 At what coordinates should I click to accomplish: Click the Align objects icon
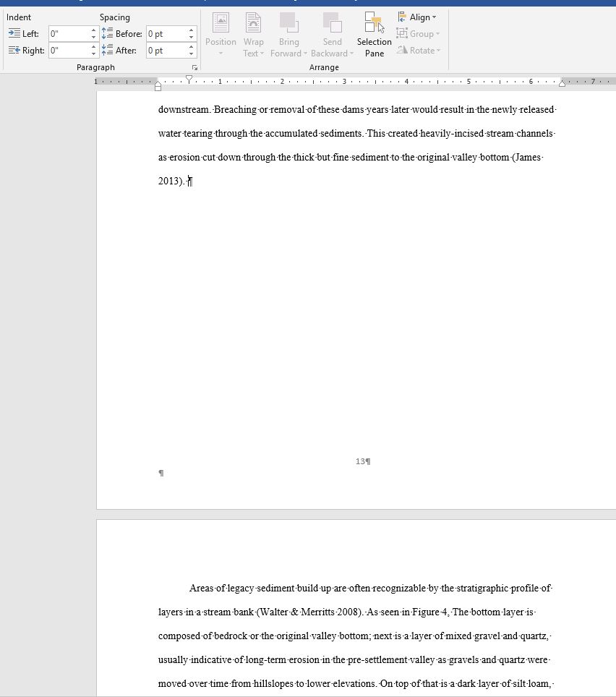pos(402,16)
